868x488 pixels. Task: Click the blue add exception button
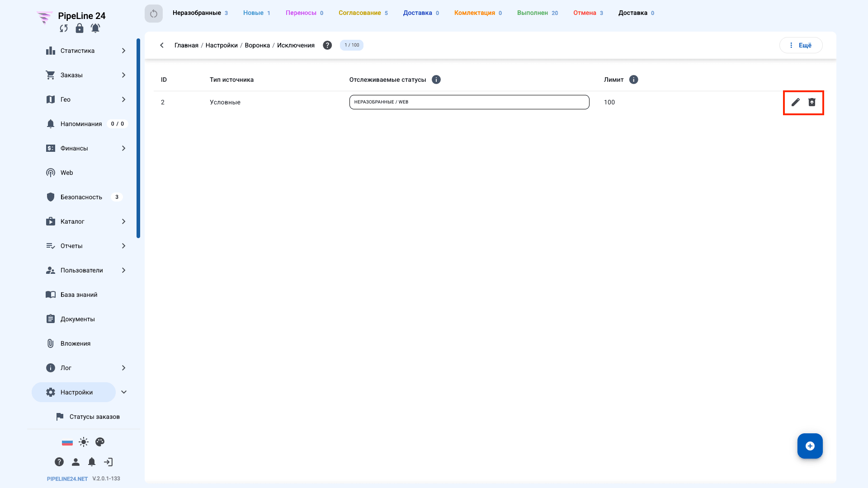810,446
